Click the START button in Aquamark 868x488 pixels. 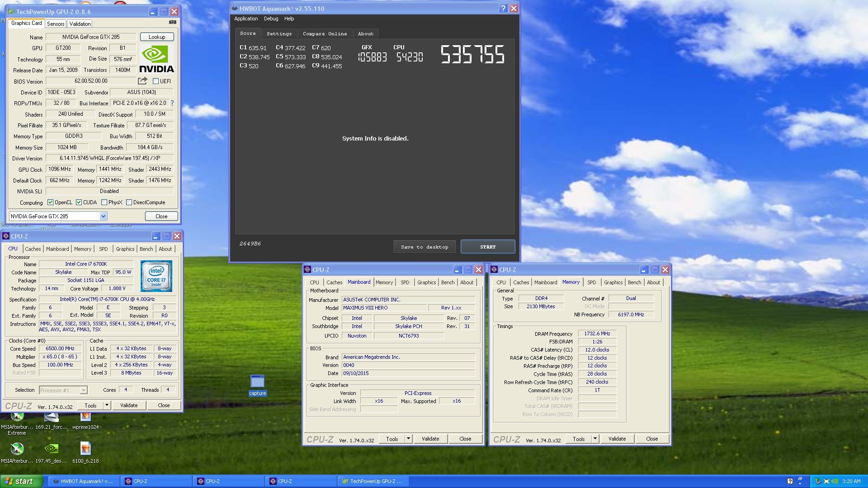pyautogui.click(x=488, y=247)
